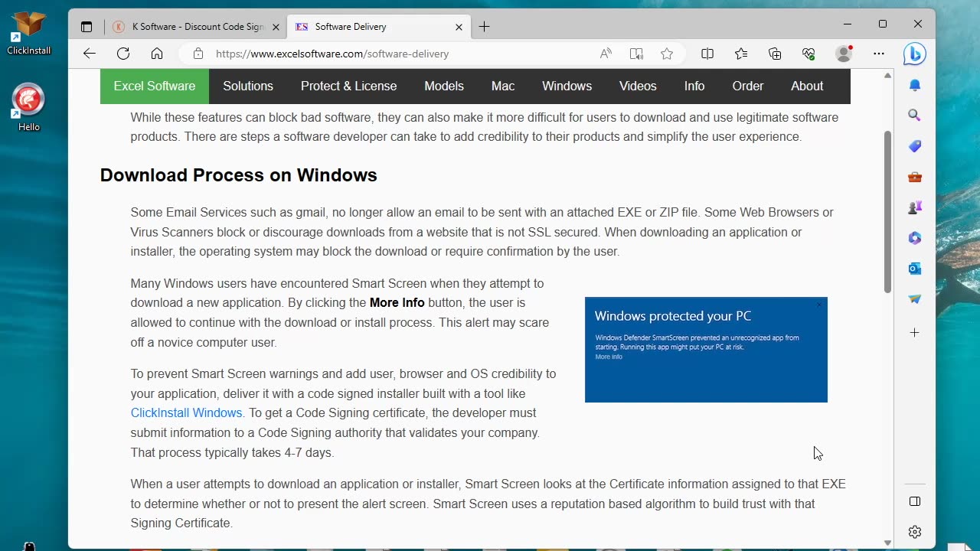980x551 pixels.
Task: Open Settings and more ellipsis menu
Action: pyautogui.click(x=879, y=54)
